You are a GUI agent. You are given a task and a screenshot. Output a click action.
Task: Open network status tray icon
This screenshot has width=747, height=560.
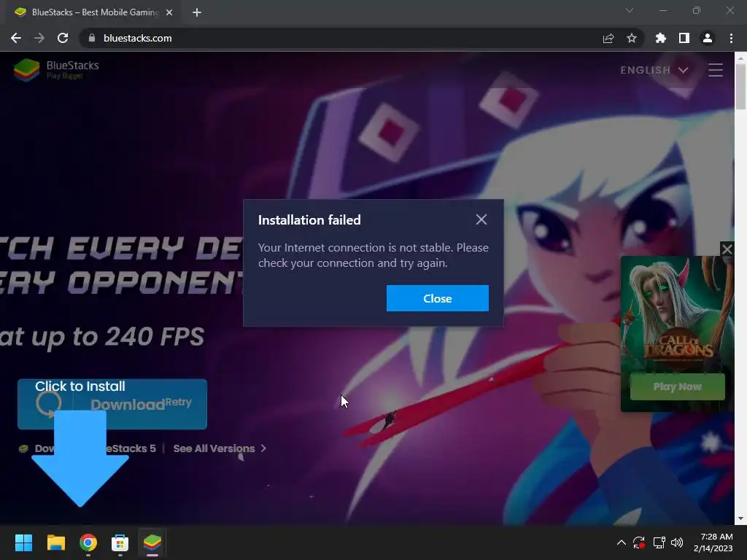(x=659, y=542)
